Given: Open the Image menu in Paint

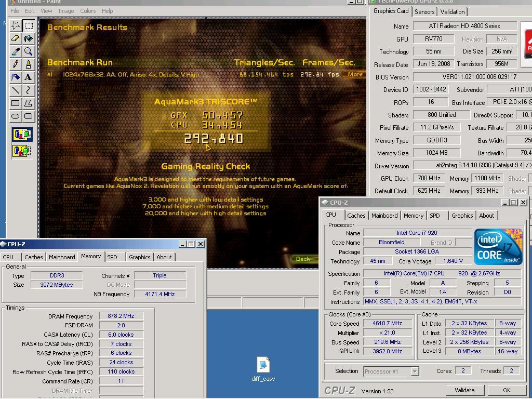Looking at the screenshot, I should point(66,11).
